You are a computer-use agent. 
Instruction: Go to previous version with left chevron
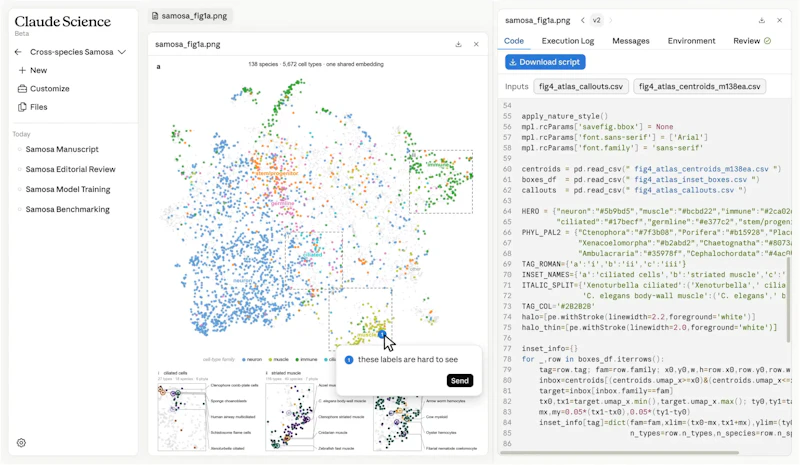click(583, 20)
